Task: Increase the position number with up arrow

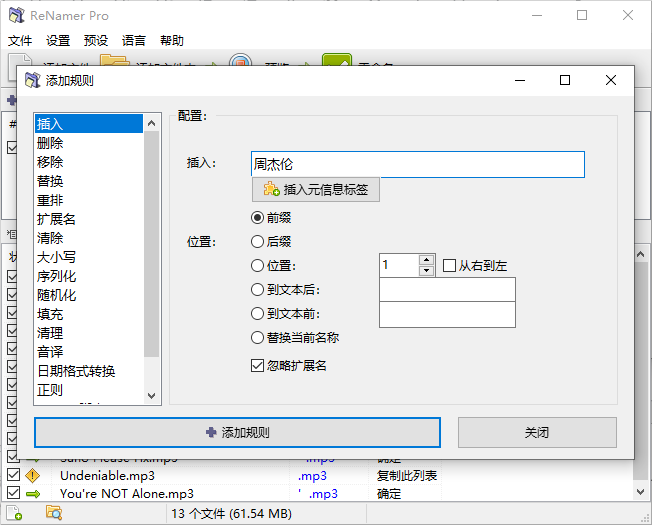Action: click(426, 260)
